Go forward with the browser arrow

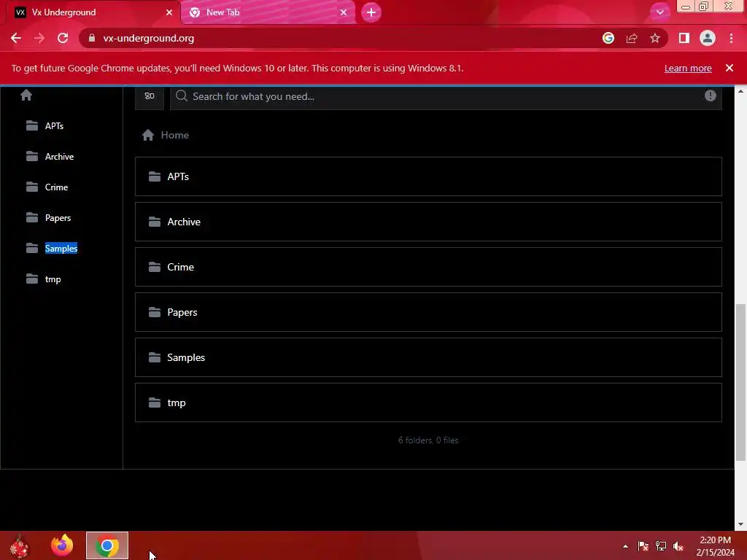pos(39,38)
